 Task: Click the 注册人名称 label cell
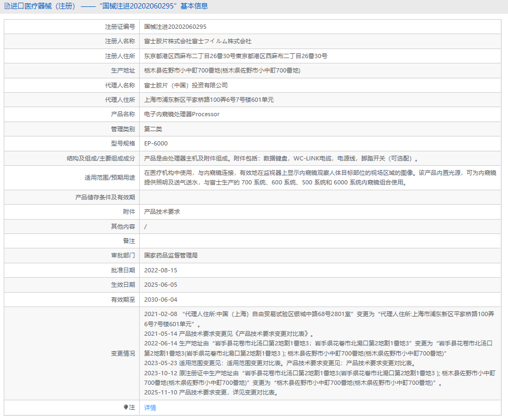[71, 42]
